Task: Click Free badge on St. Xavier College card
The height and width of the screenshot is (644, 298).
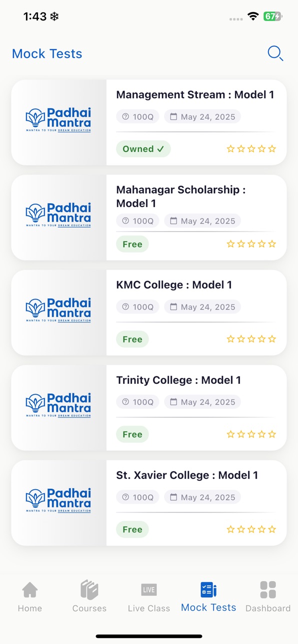Action: (132, 529)
